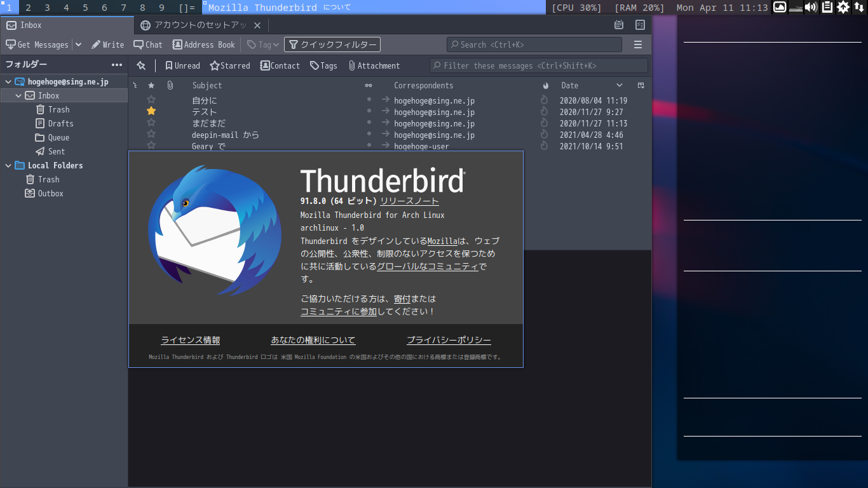
Task: Click the thread column header icon
Action: pos(135,85)
